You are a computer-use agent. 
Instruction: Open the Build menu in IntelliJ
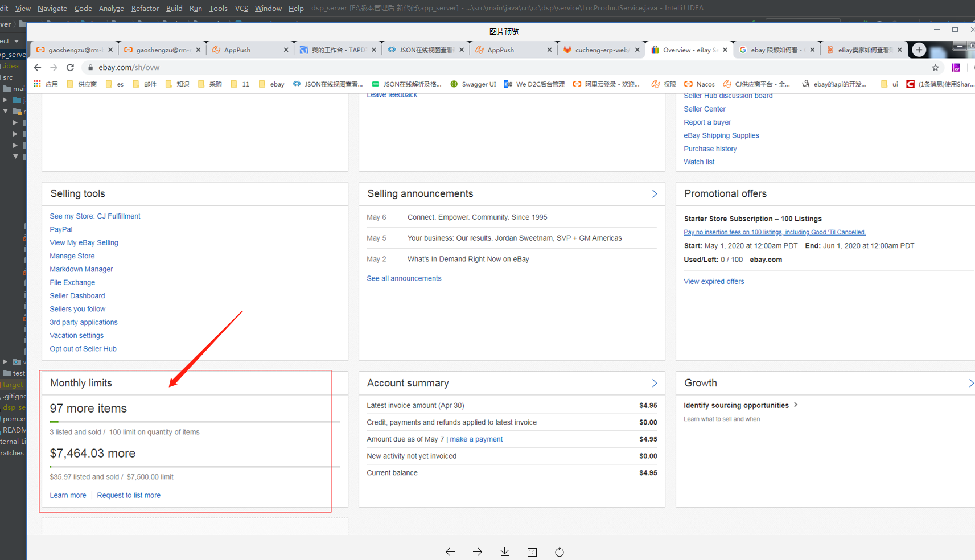[x=174, y=8]
